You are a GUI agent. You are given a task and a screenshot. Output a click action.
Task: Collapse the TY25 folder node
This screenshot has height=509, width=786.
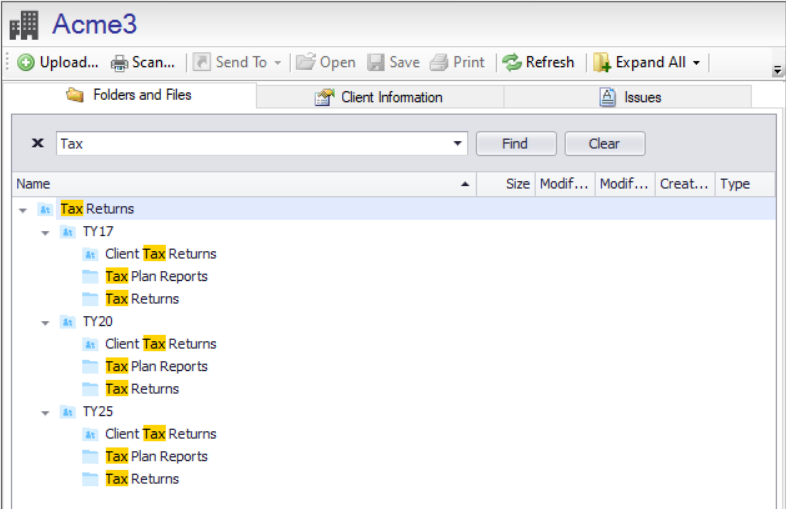(x=45, y=412)
